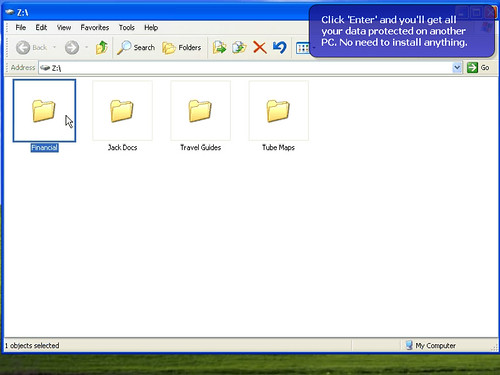Click the Back navigation button
This screenshot has width=500, height=375.
coord(32,48)
